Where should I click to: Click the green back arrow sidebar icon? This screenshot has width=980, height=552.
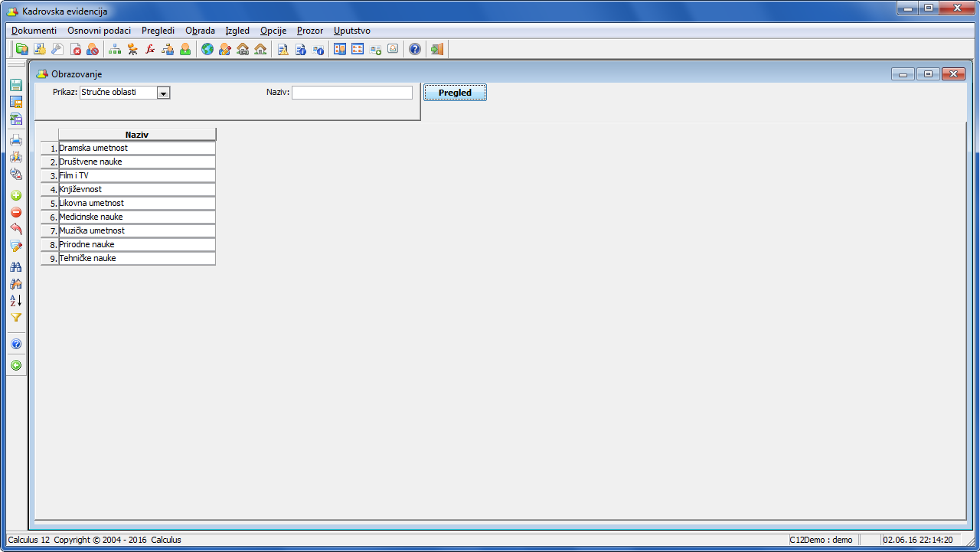pos(16,365)
